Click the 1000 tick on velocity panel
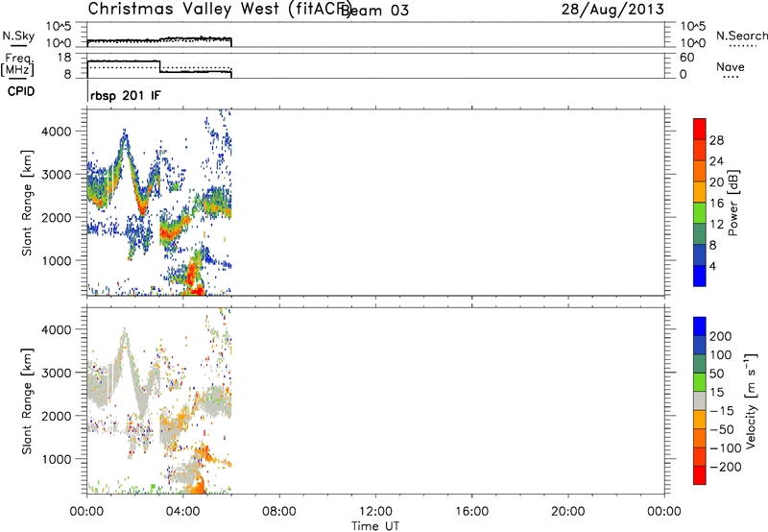 point(57,459)
